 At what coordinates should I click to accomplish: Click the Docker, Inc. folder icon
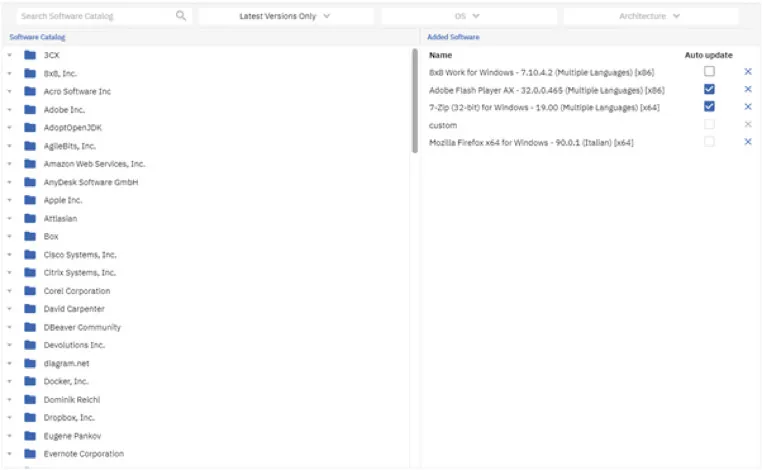point(30,381)
